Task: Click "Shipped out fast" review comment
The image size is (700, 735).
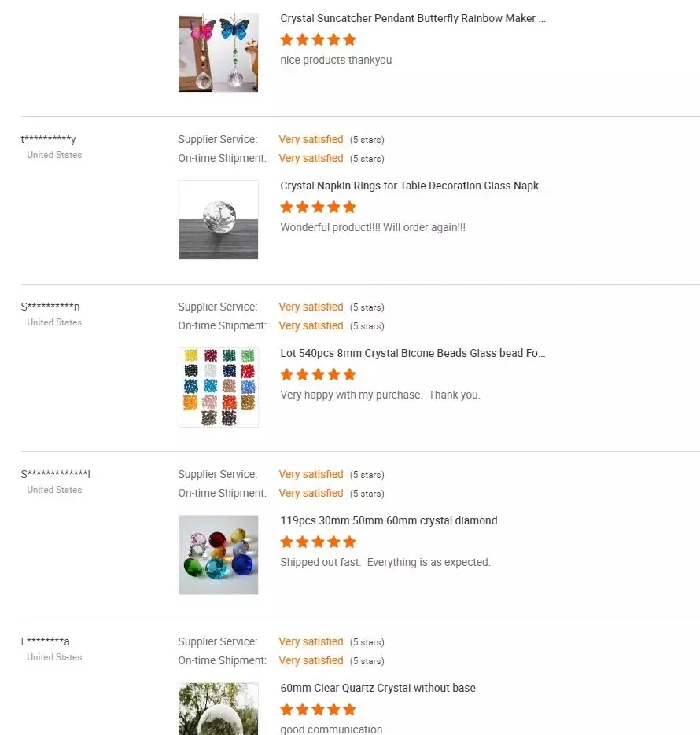Action: [x=385, y=562]
